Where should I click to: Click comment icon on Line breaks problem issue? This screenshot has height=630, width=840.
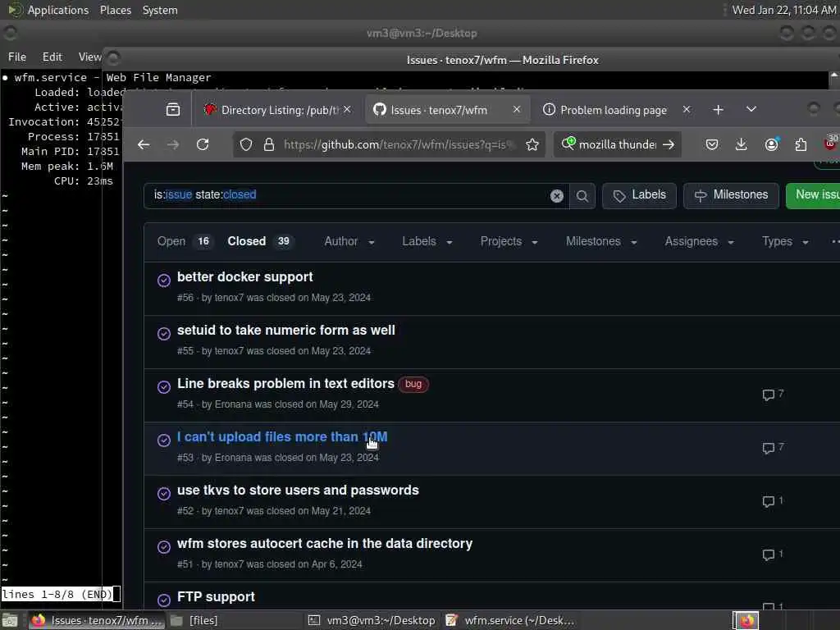(x=768, y=395)
